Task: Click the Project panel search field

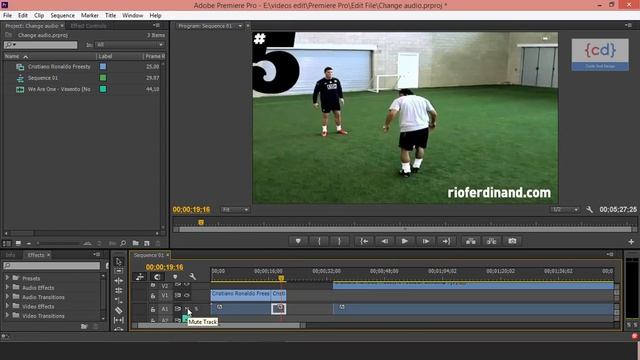Action: (x=40, y=44)
